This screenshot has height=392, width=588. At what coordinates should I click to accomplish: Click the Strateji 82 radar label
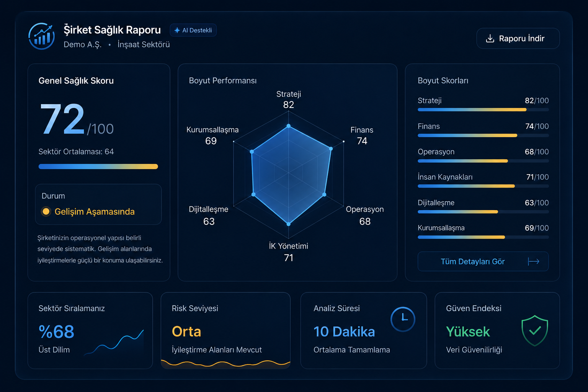click(x=289, y=100)
